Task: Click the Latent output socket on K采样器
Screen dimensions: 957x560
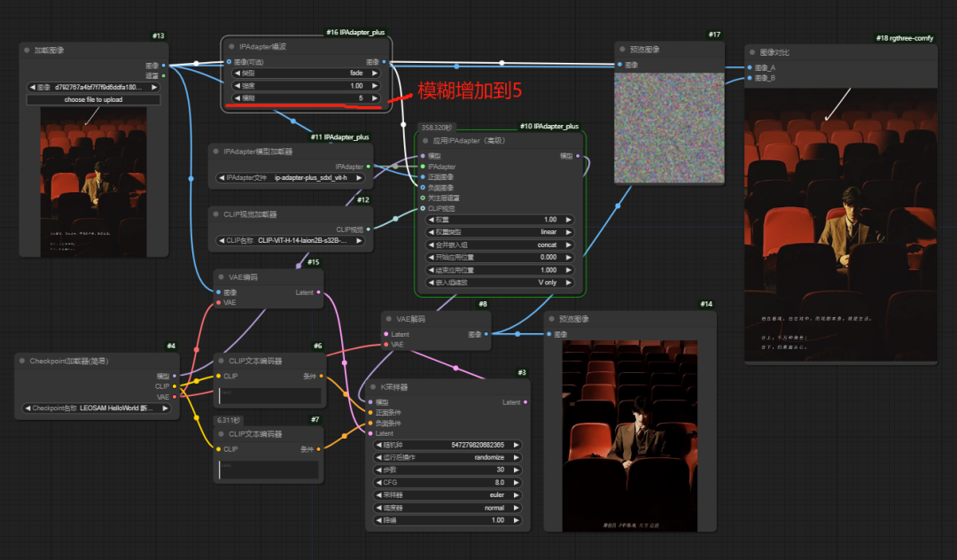Action: pyautogui.click(x=525, y=402)
